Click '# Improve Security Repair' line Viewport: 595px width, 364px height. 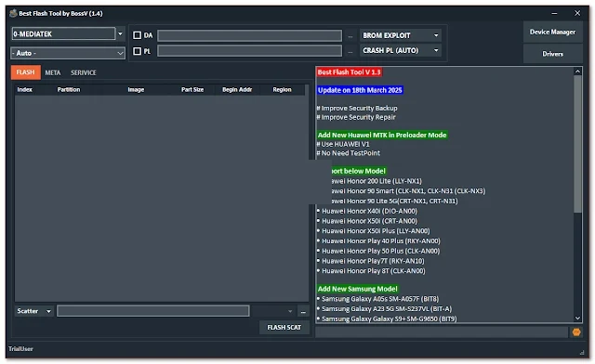click(356, 118)
